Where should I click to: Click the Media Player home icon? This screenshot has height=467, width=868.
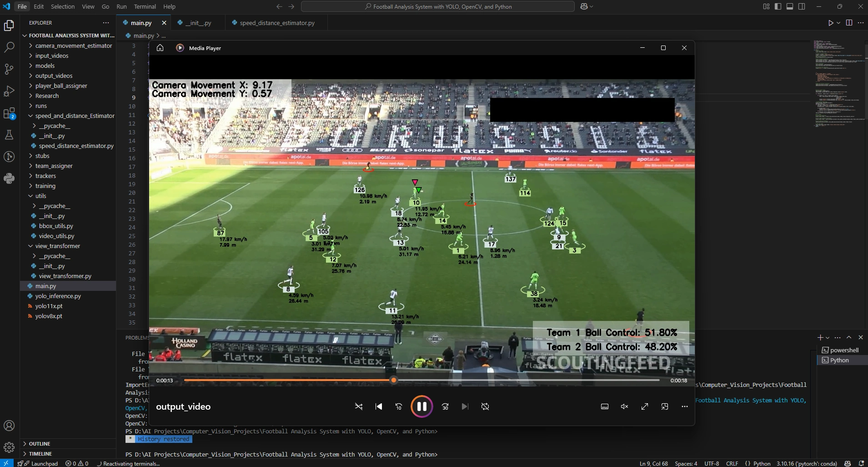[x=160, y=48]
